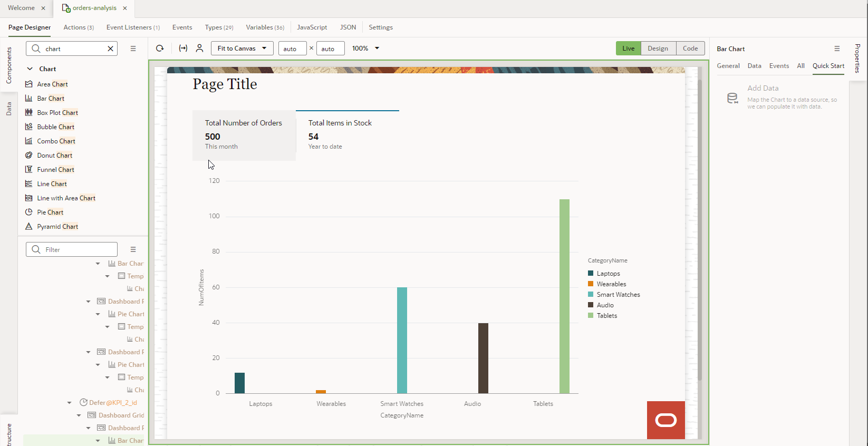Collapse the Dashboard Grid node
The image size is (868, 446).
79,415
